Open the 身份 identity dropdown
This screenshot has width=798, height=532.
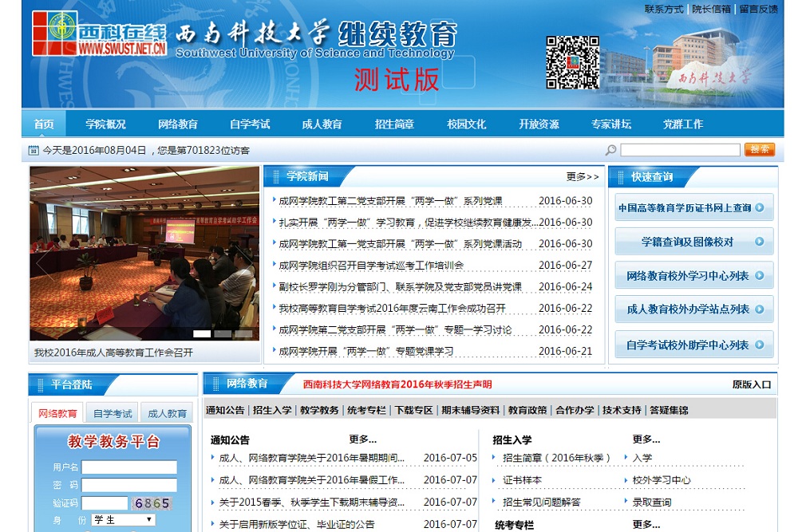point(124,520)
